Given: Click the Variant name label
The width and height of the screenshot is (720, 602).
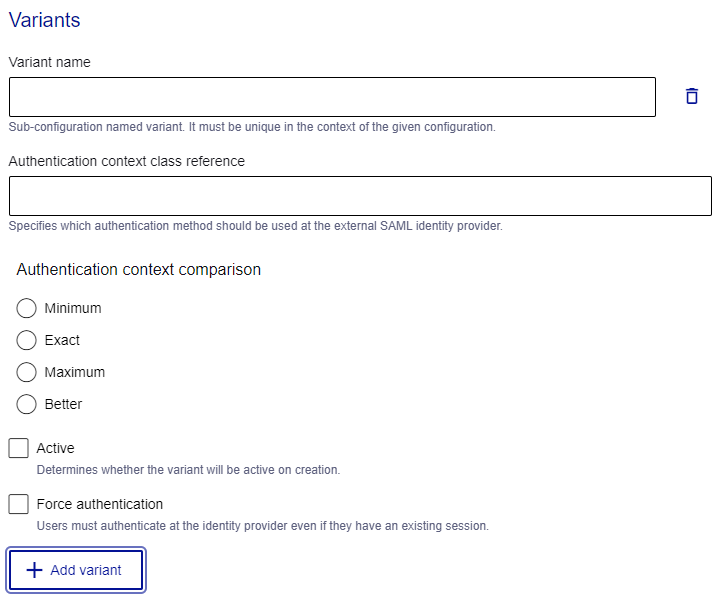Looking at the screenshot, I should [x=50, y=62].
